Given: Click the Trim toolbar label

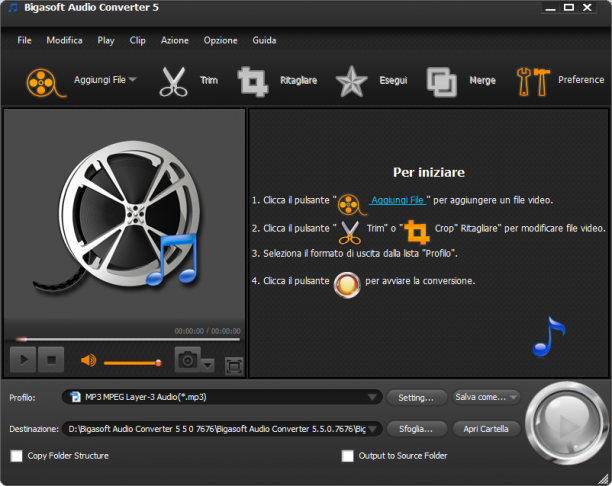Looking at the screenshot, I should click(x=209, y=80).
